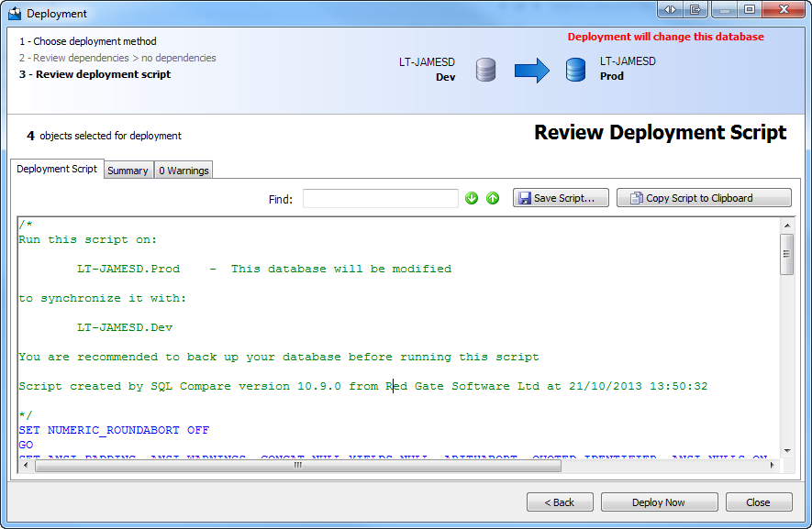Copy Script to Clipboard
This screenshot has height=529, width=812.
(704, 198)
